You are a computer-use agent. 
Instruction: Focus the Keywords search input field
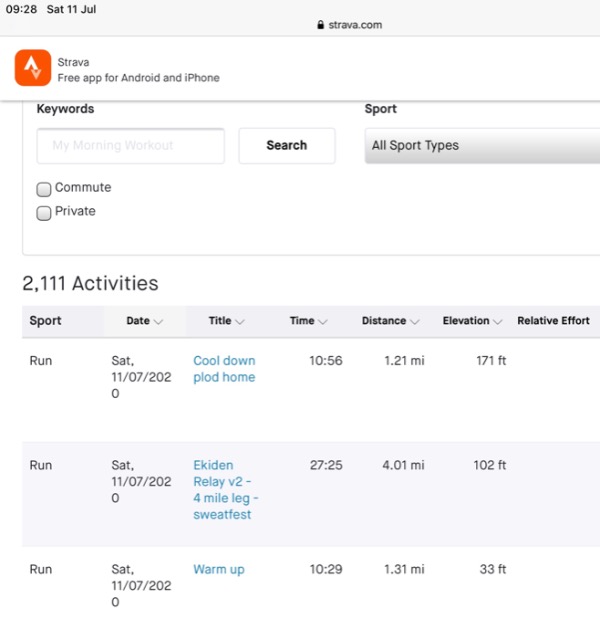pos(131,146)
